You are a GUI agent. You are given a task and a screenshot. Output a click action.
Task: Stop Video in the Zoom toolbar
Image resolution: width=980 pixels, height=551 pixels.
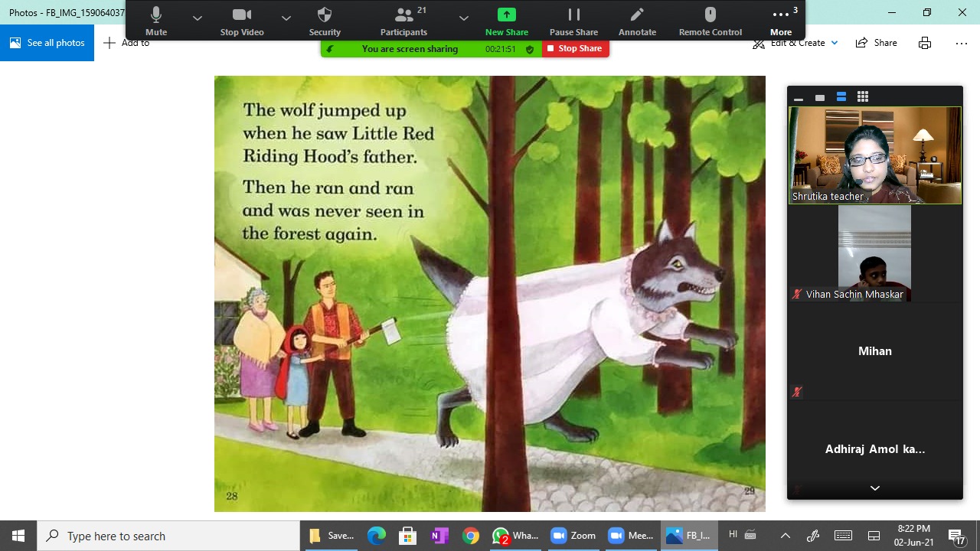(x=242, y=21)
